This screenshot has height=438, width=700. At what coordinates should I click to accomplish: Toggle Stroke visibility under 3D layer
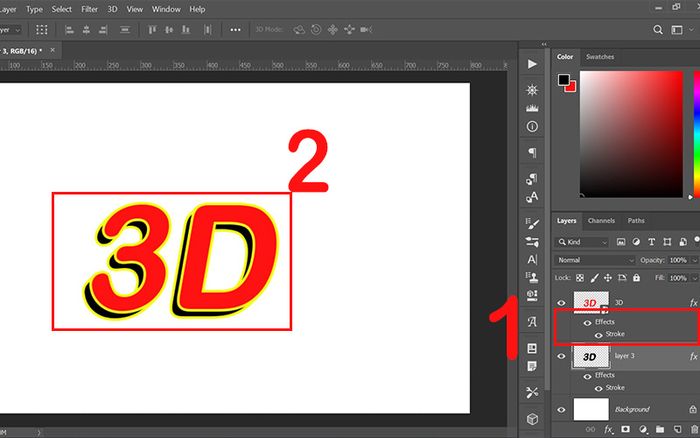598,335
